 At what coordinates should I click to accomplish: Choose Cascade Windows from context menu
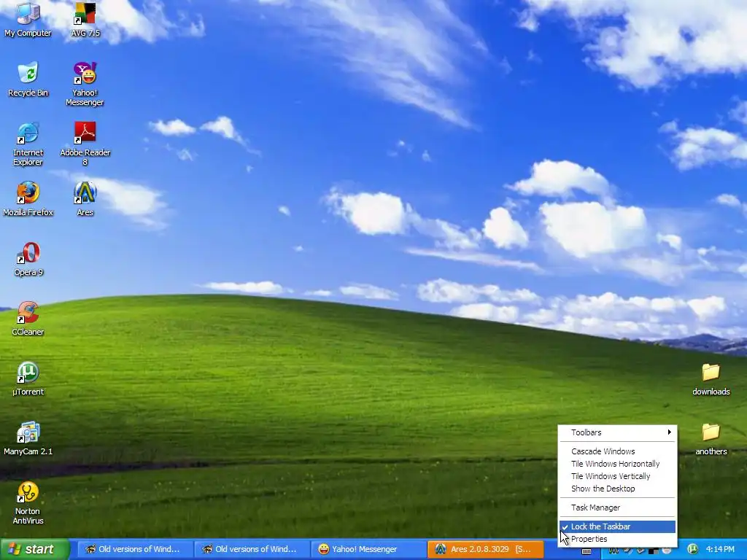[x=617, y=451]
